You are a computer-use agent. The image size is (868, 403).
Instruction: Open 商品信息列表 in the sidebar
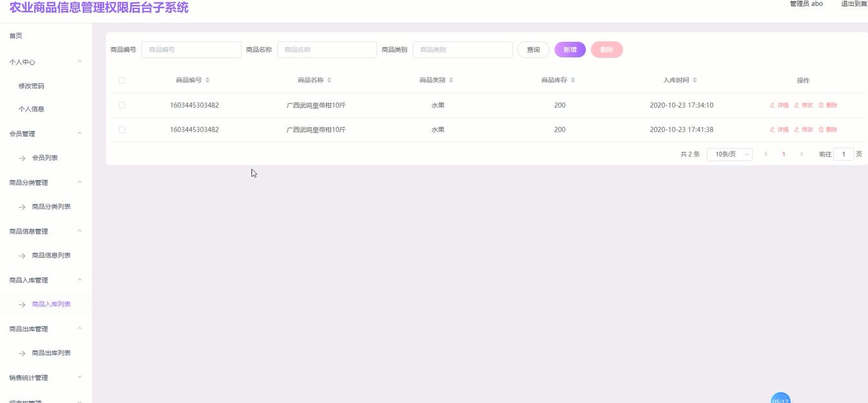pos(52,256)
